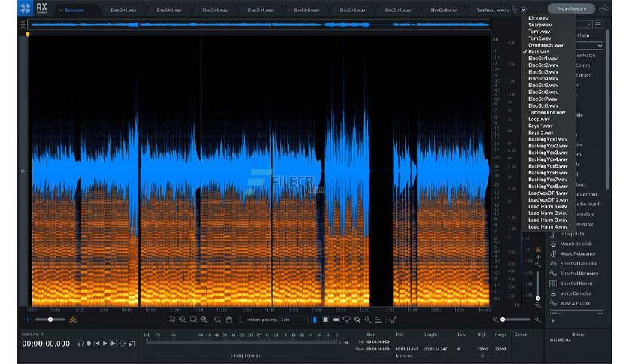Open the Mouth De-click module
Screen dimensions: 629x364
(x=576, y=244)
